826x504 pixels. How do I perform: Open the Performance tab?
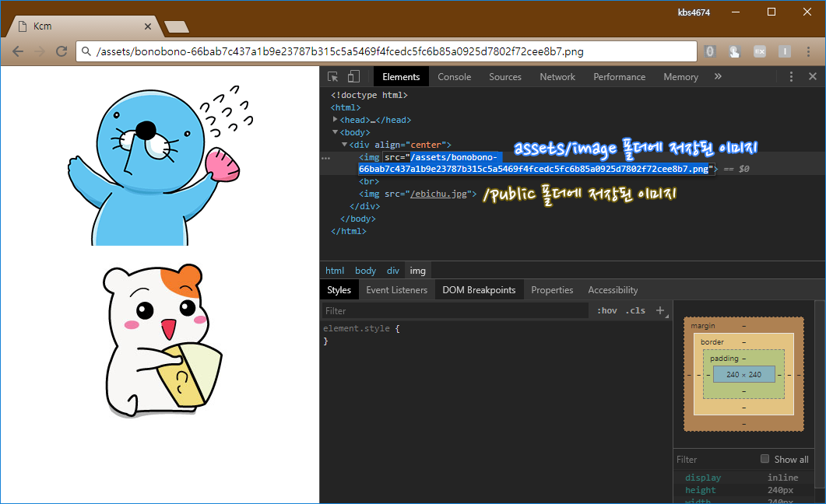coord(619,77)
